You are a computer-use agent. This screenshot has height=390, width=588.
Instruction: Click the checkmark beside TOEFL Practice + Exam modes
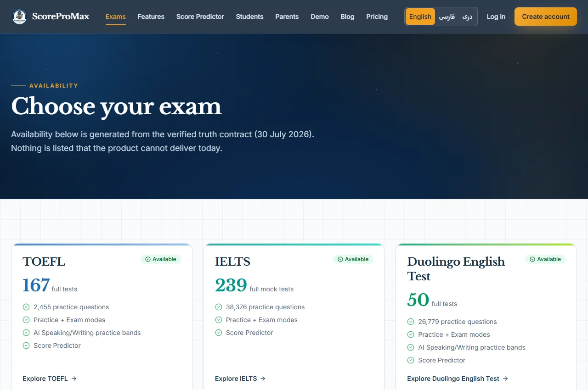tap(26, 320)
